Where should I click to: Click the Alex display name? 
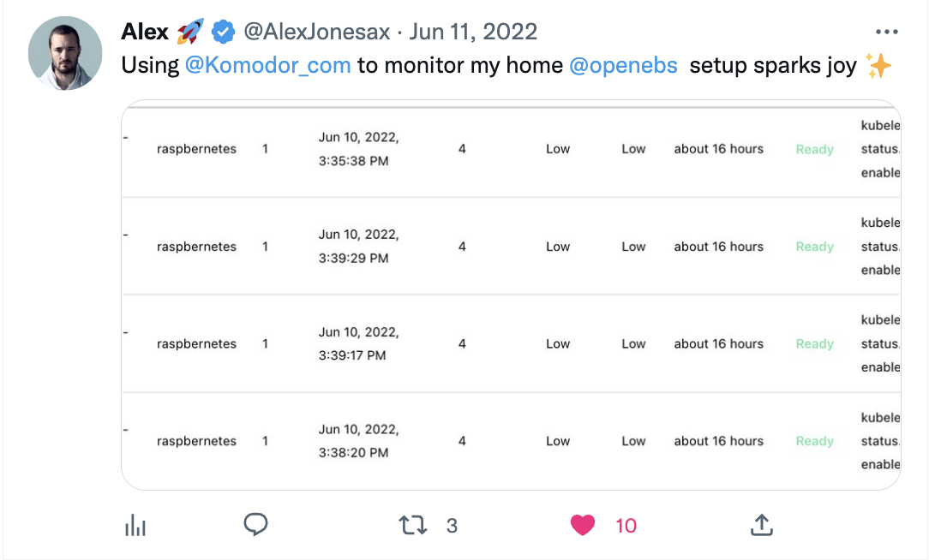pos(145,32)
